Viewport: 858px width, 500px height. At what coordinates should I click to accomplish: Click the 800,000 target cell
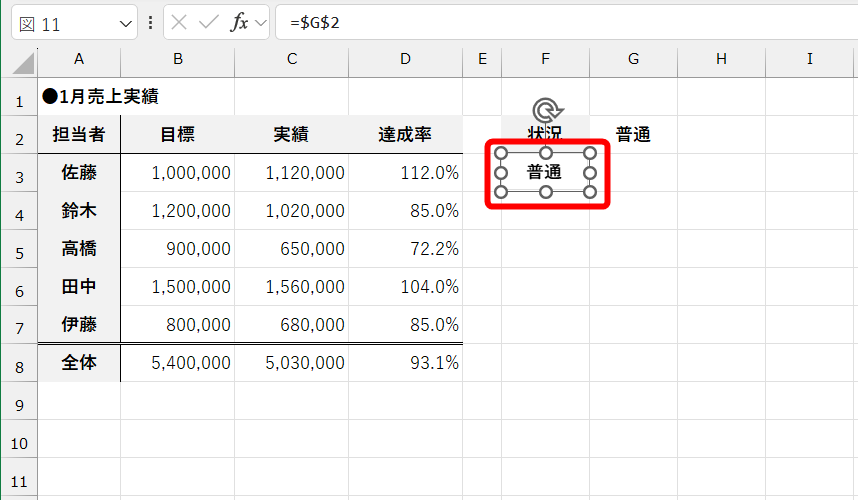(178, 324)
